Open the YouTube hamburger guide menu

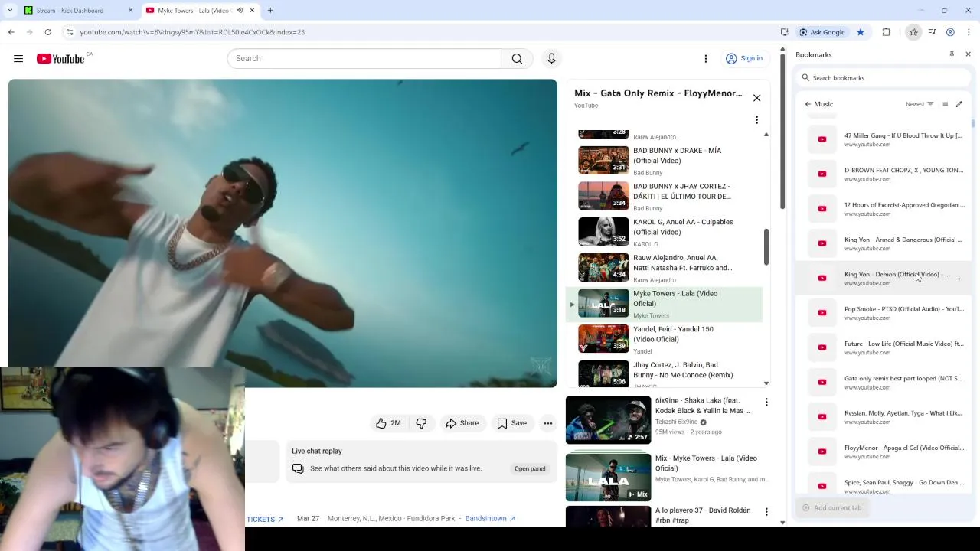click(x=18, y=58)
